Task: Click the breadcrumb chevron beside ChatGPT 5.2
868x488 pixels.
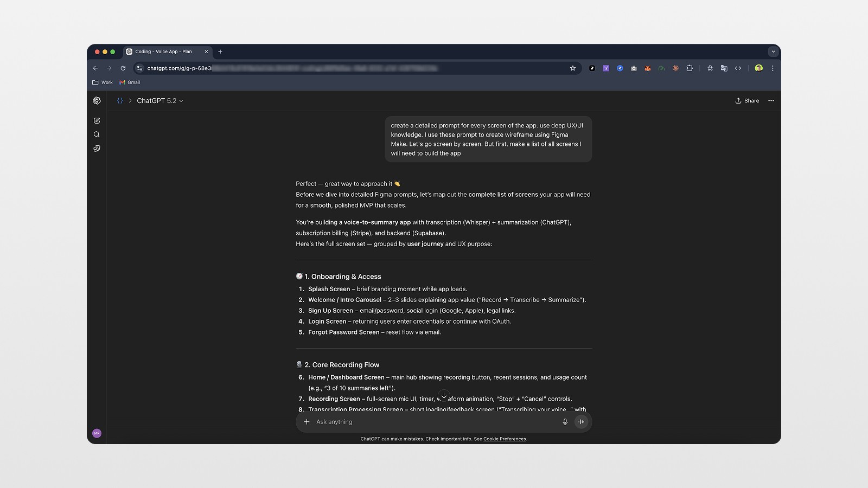Action: [x=130, y=101]
